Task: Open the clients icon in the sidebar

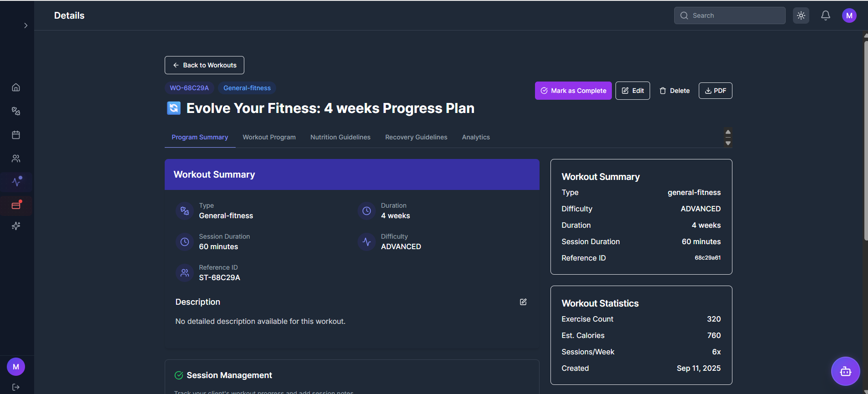Action: (16, 159)
